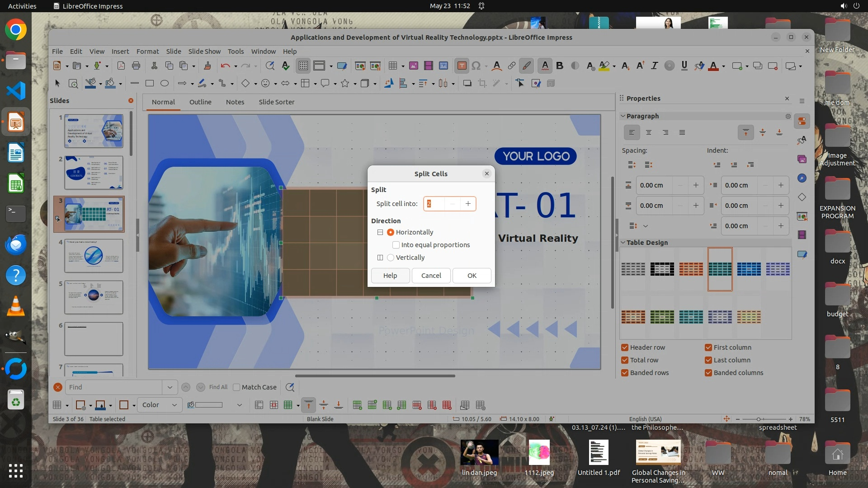This screenshot has width=868, height=488.
Task: Switch to the Outline tab
Action: click(x=200, y=102)
